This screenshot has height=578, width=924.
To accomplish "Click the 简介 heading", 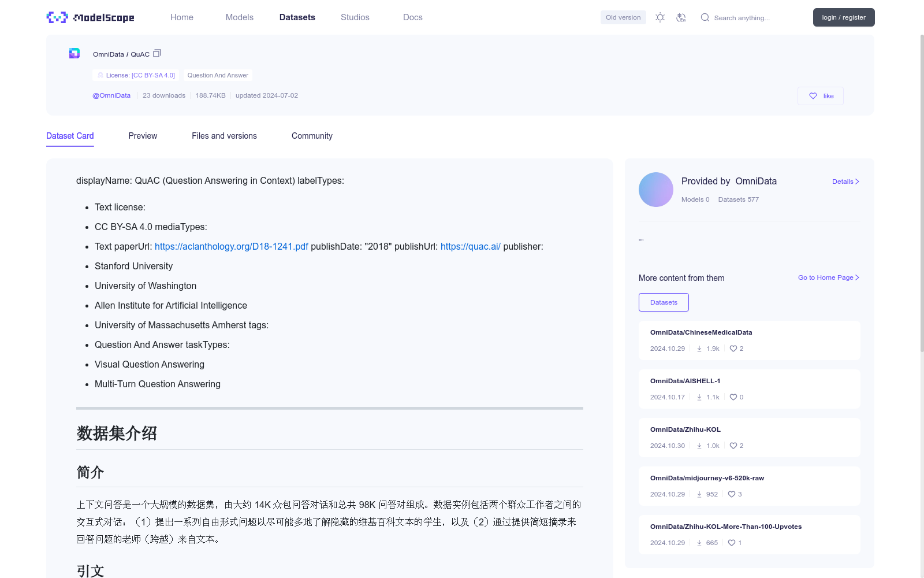I will tap(90, 472).
